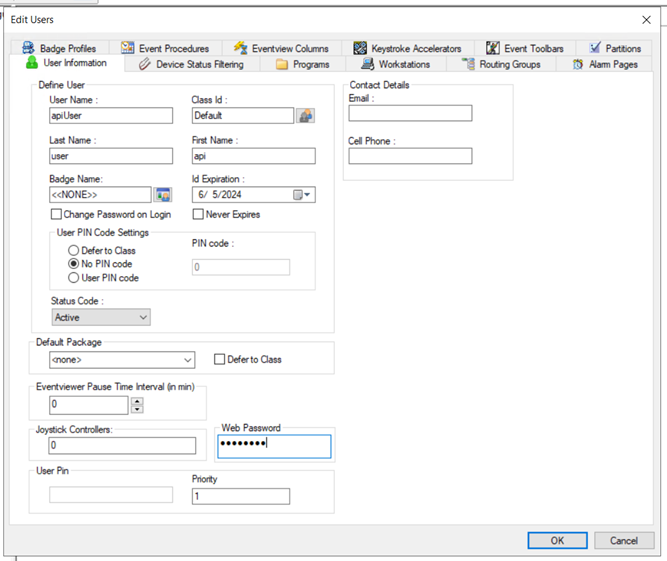Click the Programs folder icon

pos(282,65)
